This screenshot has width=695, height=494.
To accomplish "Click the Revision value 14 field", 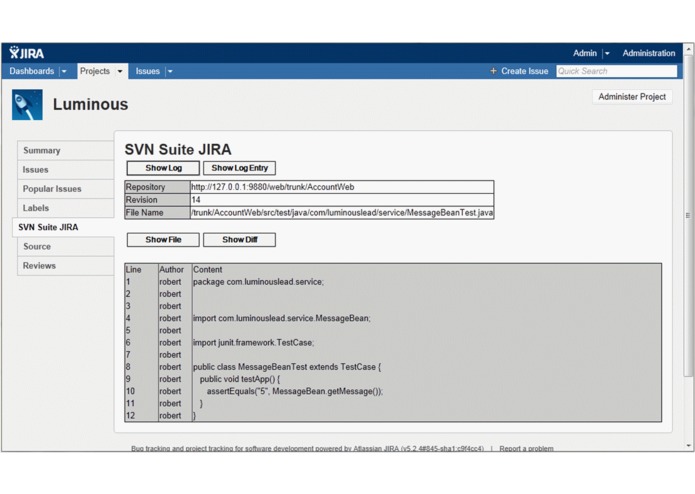I will (342, 200).
